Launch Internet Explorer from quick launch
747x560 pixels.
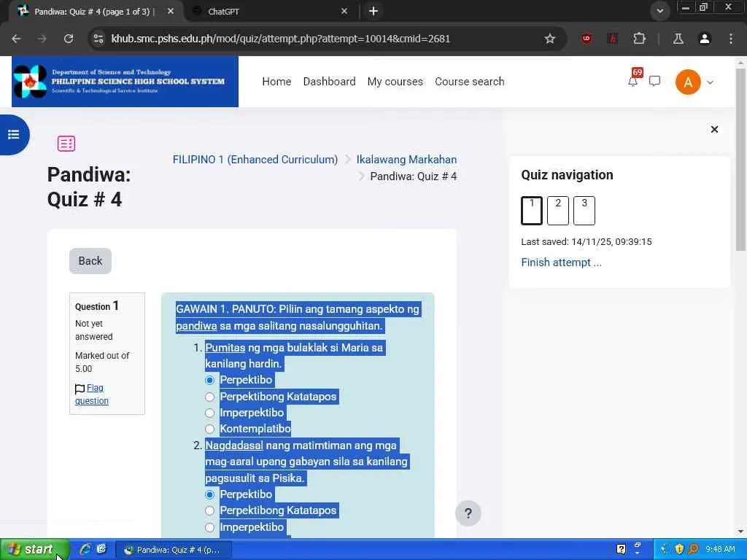click(x=85, y=550)
